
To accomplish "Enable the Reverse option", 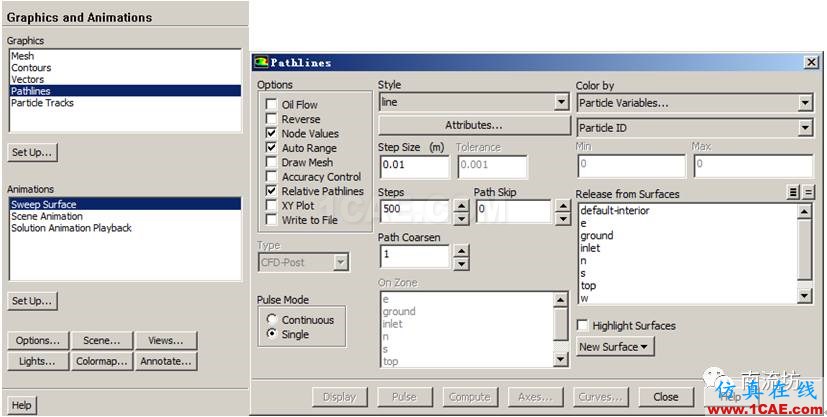I will pos(271,119).
